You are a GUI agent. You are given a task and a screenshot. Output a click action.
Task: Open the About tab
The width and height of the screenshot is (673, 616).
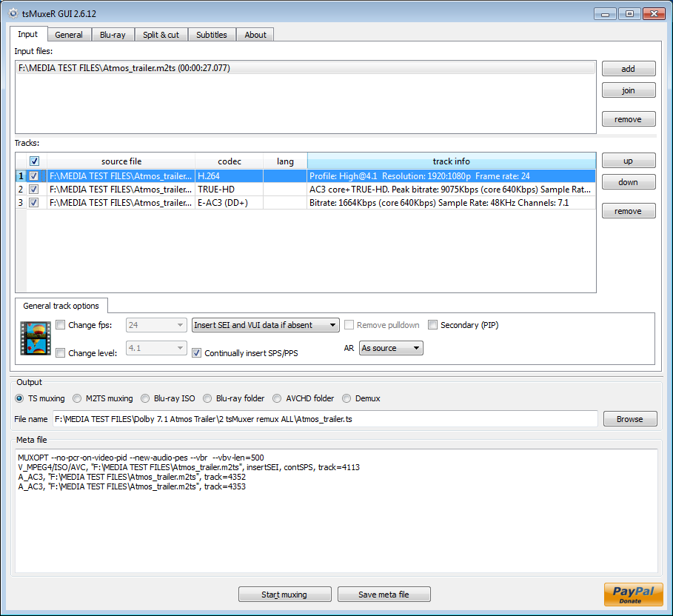(x=255, y=35)
